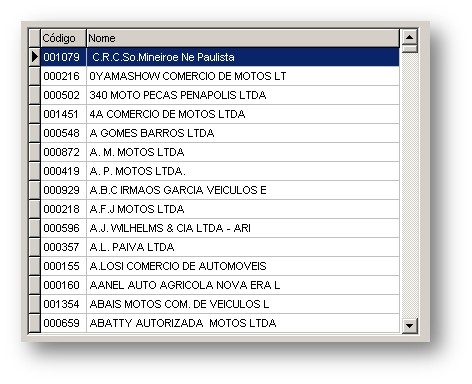The height and width of the screenshot is (384, 472).
Task: Click the scroll up arrow button
Action: pos(409,37)
